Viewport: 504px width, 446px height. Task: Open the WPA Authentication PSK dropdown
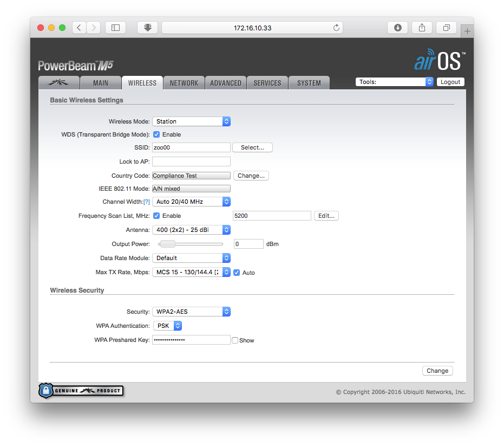[x=167, y=326]
